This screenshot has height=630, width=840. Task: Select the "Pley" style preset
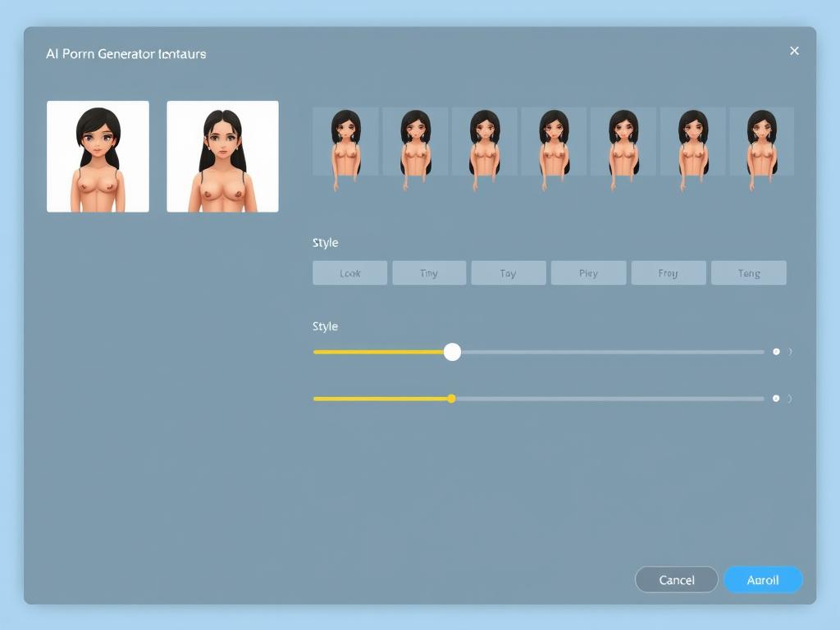(588, 272)
